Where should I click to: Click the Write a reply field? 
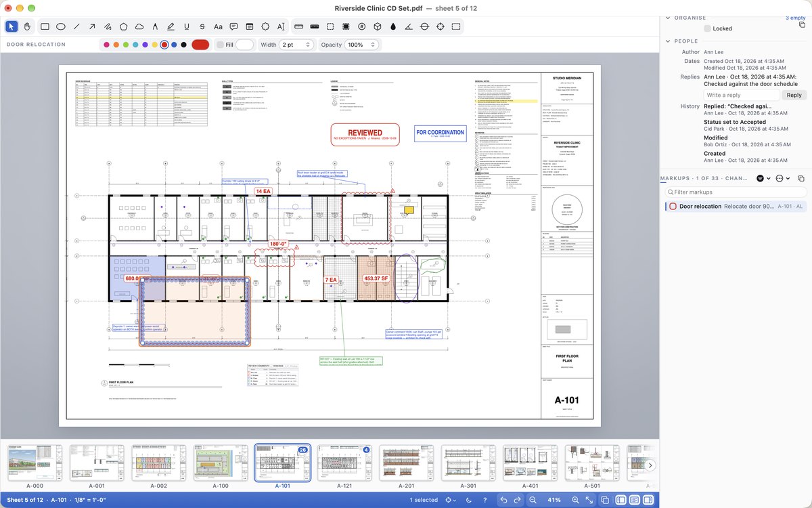coord(742,96)
